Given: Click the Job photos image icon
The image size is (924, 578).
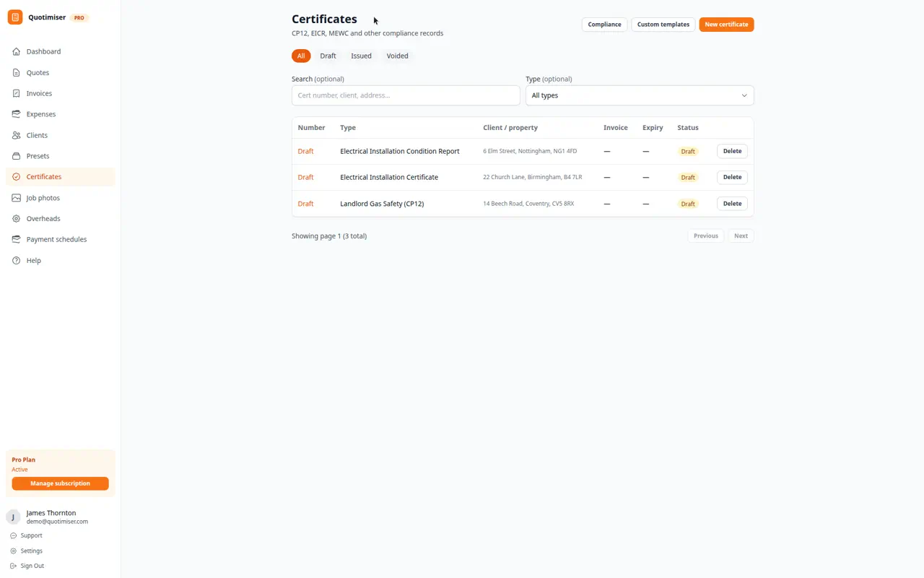Looking at the screenshot, I should pyautogui.click(x=16, y=198).
